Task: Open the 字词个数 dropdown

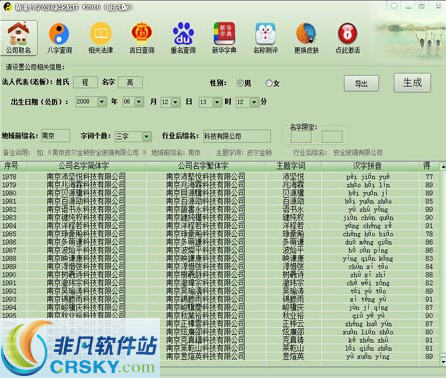Action: 146,136
